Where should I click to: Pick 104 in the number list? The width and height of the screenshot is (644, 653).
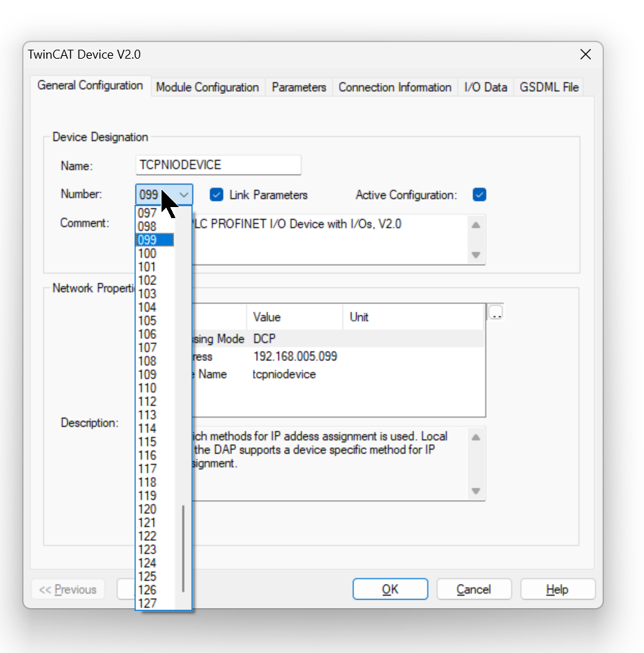point(155,307)
